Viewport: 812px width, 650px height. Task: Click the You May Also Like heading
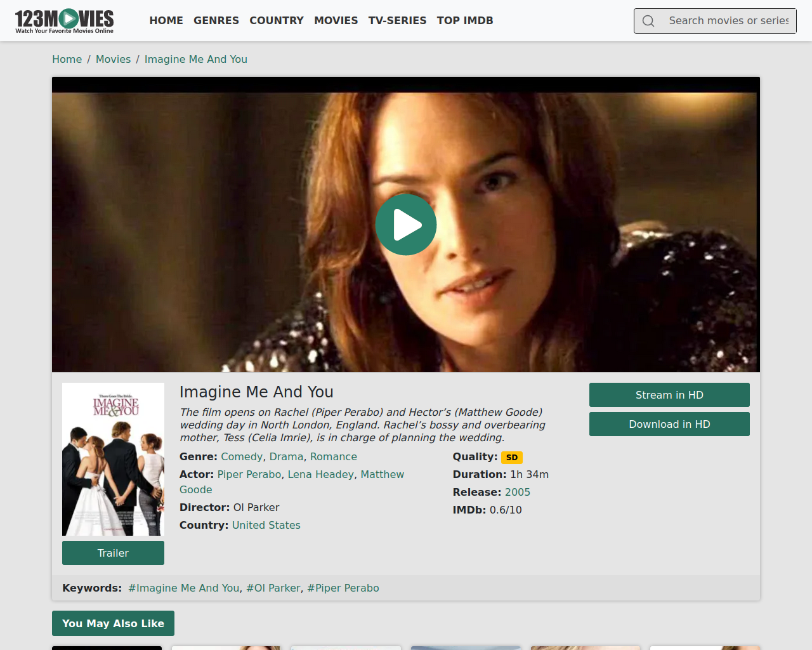[113, 623]
